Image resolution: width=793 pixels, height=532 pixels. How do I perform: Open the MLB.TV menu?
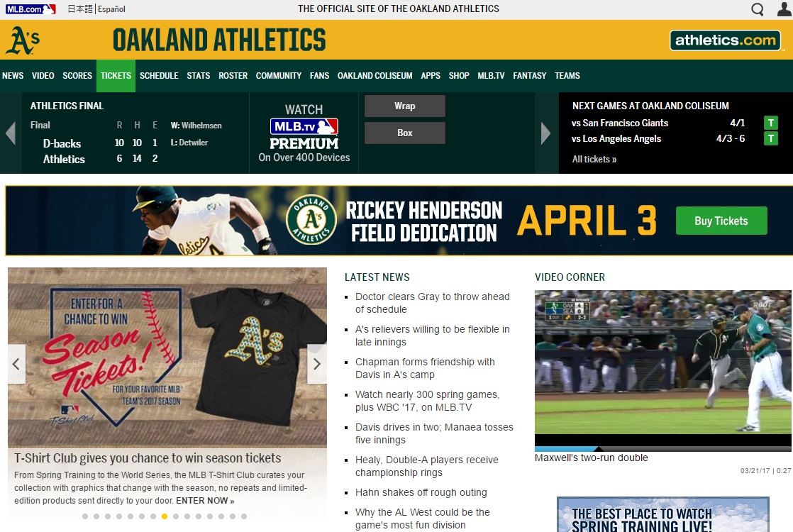[491, 76]
